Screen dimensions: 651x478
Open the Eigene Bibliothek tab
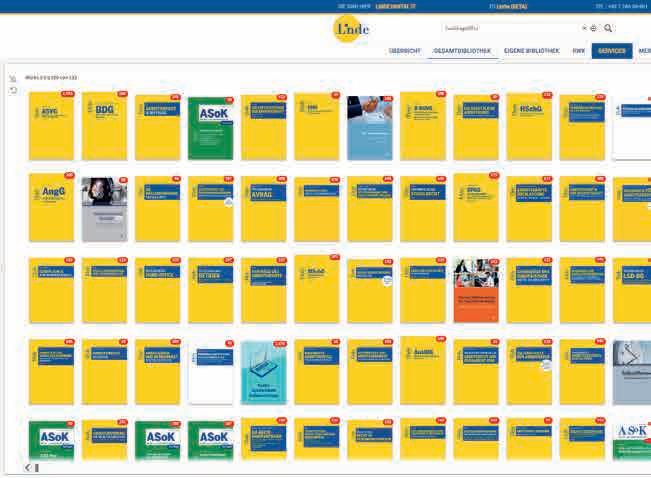pyautogui.click(x=531, y=51)
